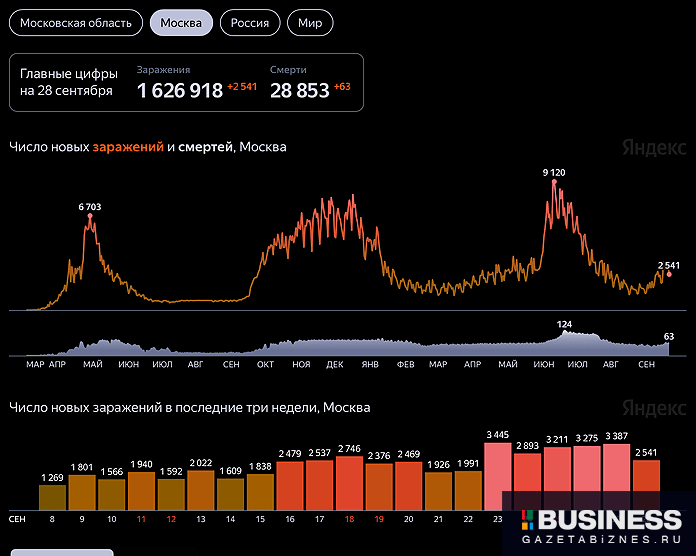Click the 2 022 bar for the 13th
The width and height of the screenshot is (696, 556).
(201, 490)
